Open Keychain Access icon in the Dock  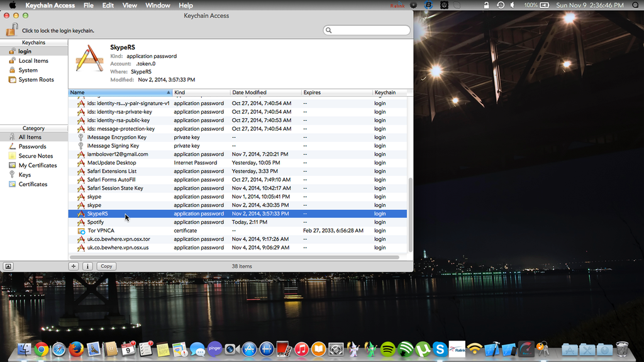click(x=543, y=349)
